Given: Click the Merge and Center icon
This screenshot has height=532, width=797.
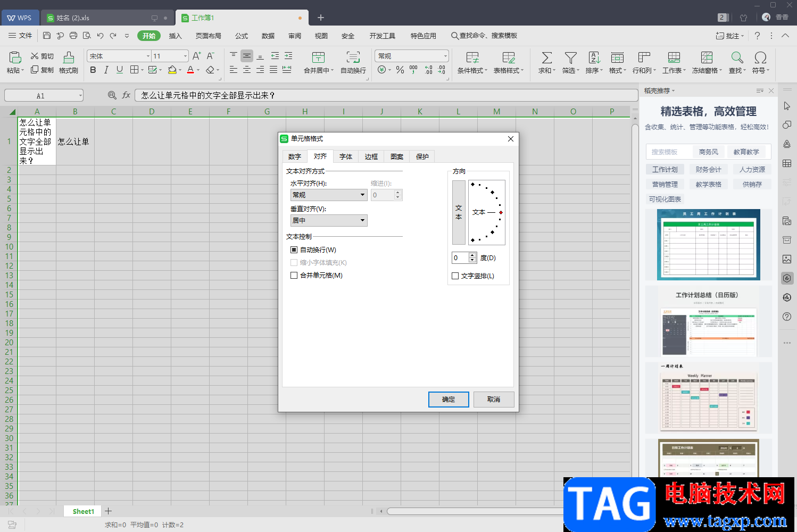Looking at the screenshot, I should 318,57.
